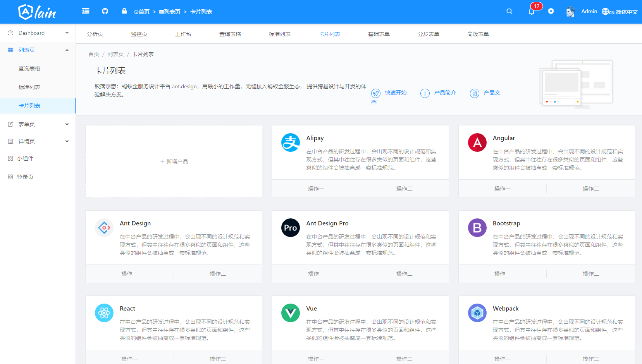Switch to the 标准列表 tab

click(x=280, y=34)
